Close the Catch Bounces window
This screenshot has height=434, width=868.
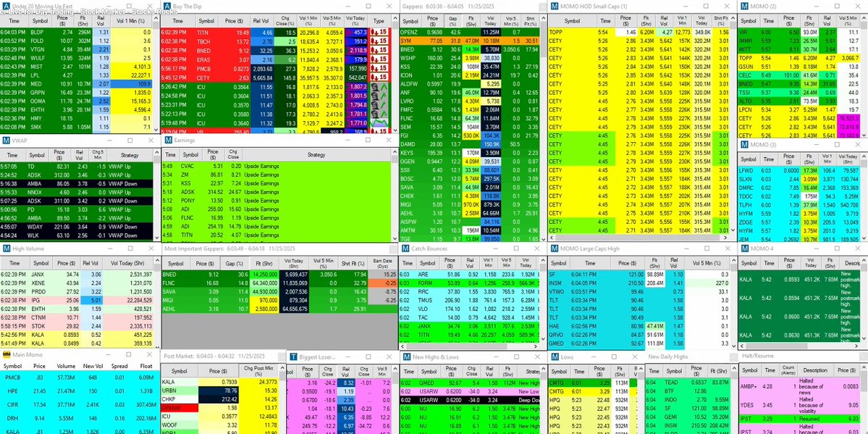(537, 249)
